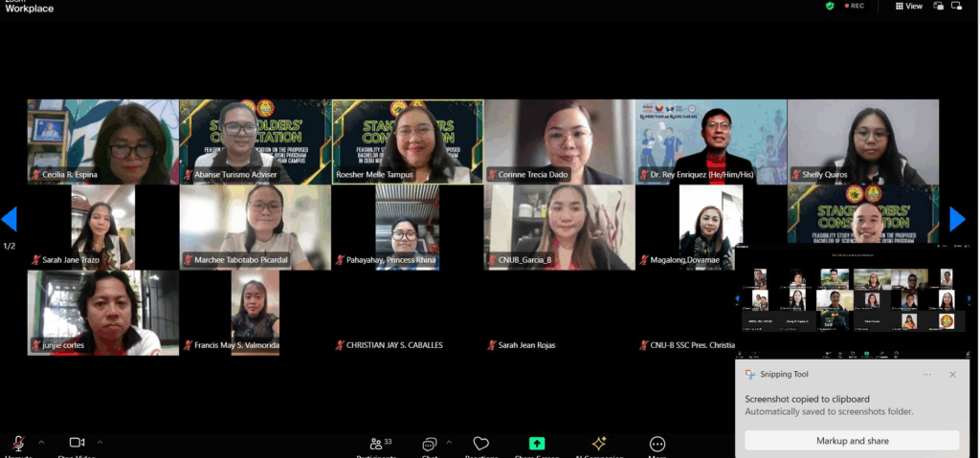This screenshot has height=458, width=980.
Task: Open audio options arrow next to the microphone
Action: [x=41, y=443]
